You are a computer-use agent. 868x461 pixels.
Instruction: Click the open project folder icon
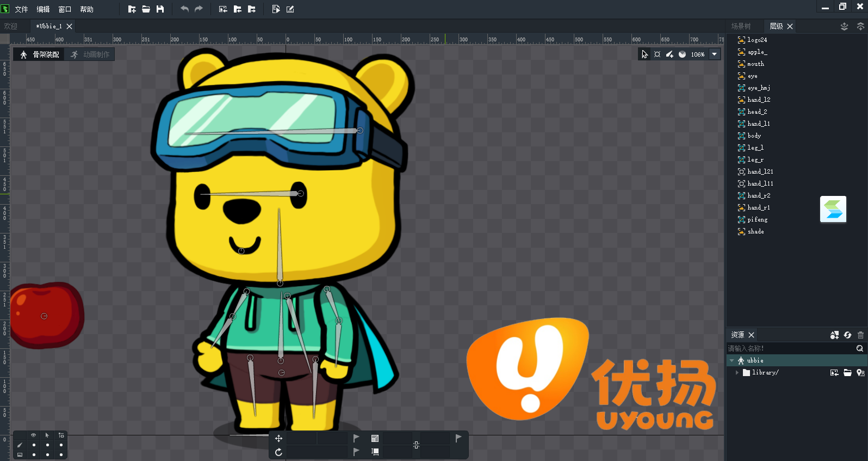coord(146,9)
